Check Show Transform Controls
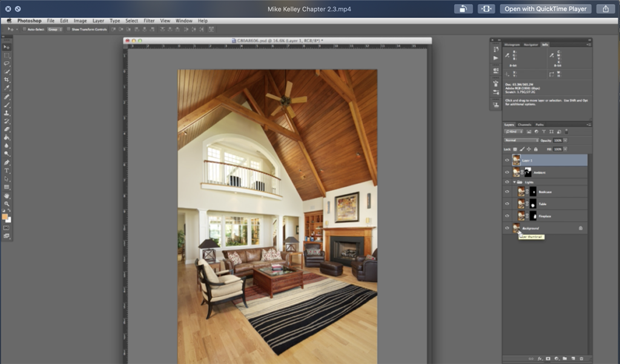The height and width of the screenshot is (364, 620). [x=68, y=29]
